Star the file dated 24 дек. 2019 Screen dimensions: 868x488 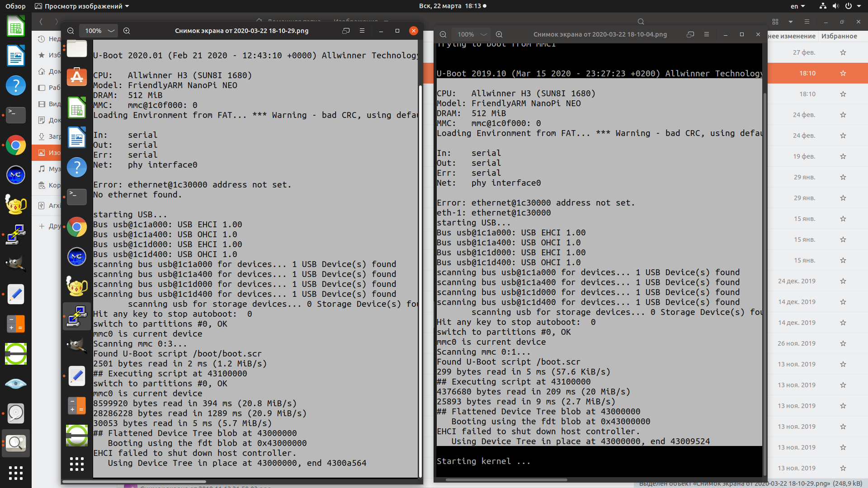pyautogui.click(x=843, y=281)
